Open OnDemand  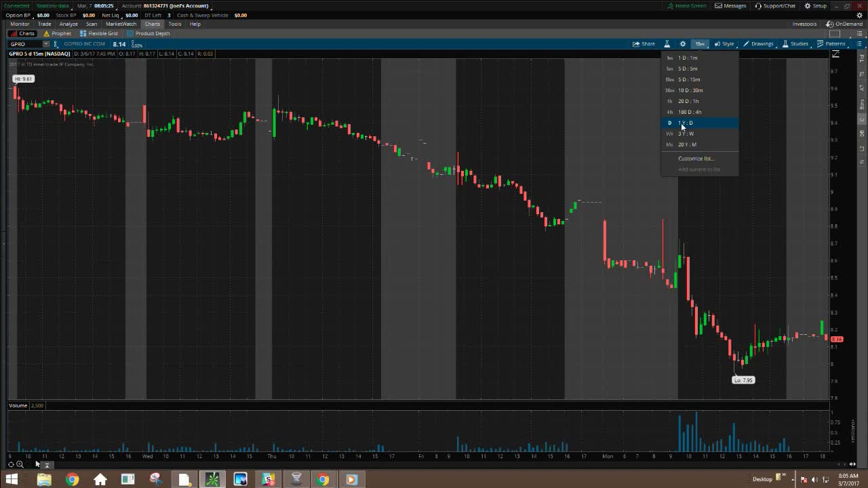tap(844, 24)
